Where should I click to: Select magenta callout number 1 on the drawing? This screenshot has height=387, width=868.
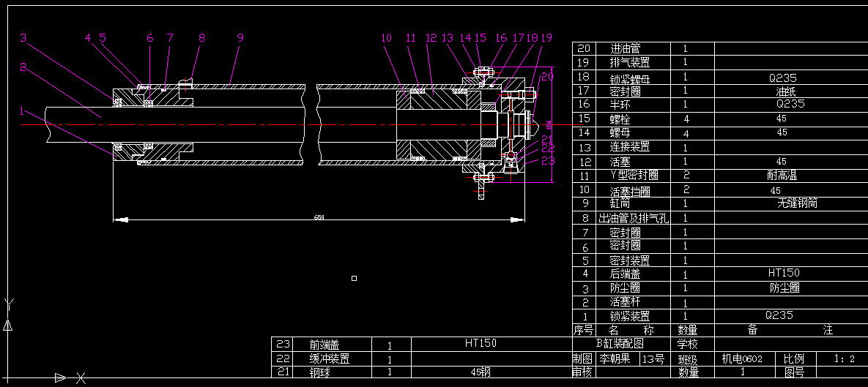tap(22, 111)
